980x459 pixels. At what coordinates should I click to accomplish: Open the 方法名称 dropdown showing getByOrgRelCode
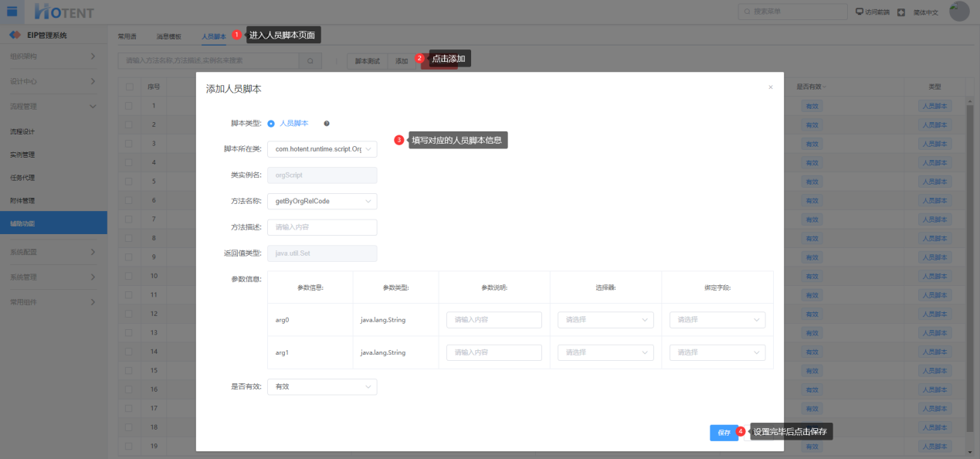[322, 201]
